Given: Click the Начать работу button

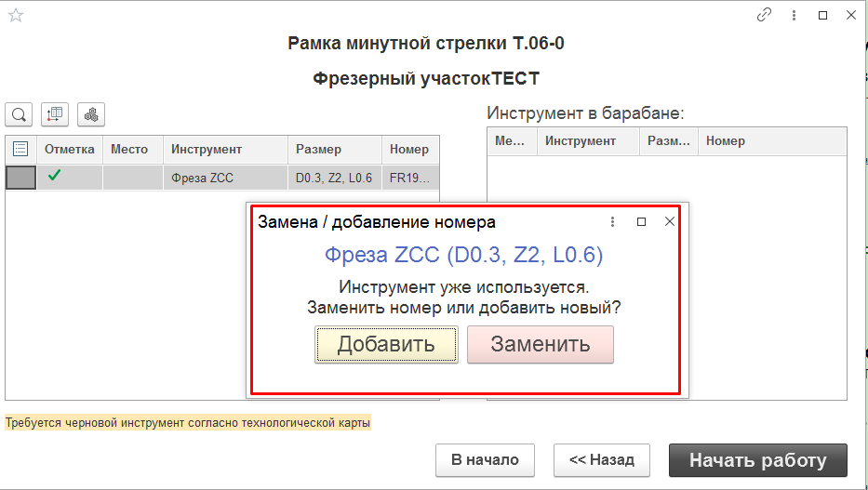Looking at the screenshot, I should [757, 460].
